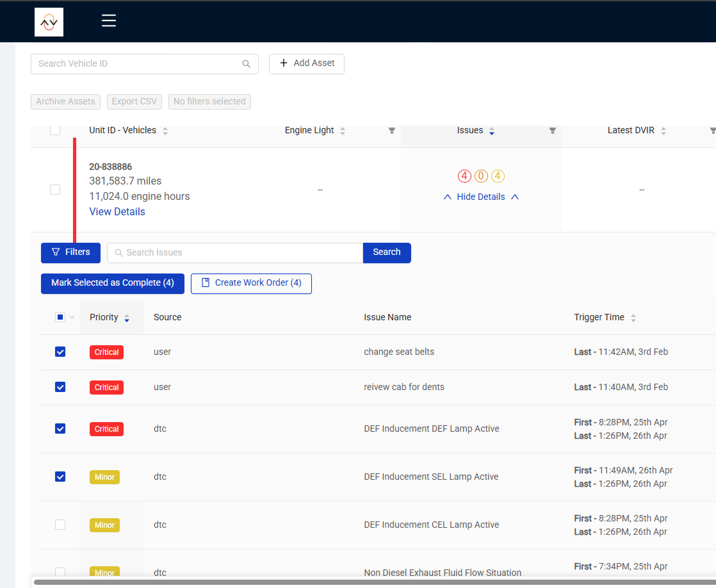Viewport: 716px width, 588px height.
Task: Click Critical badge on change seat belts
Action: 106,352
